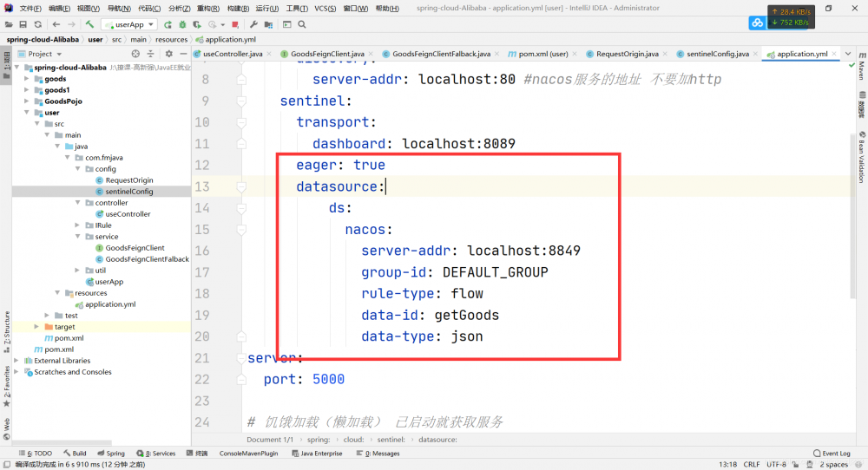
Task: Click the locate-file target icon in the Project panel
Action: click(x=135, y=54)
